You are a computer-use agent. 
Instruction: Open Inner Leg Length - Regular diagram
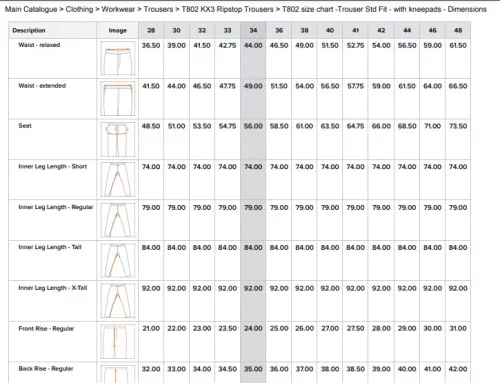coord(118,220)
